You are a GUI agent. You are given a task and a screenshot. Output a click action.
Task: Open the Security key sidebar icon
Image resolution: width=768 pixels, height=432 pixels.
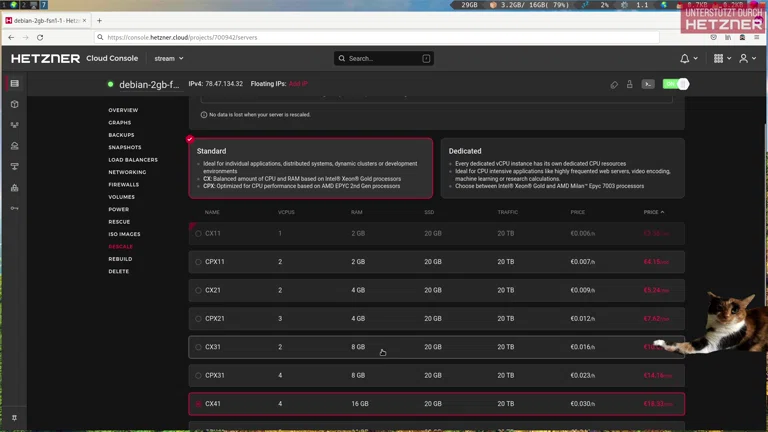tap(15, 208)
